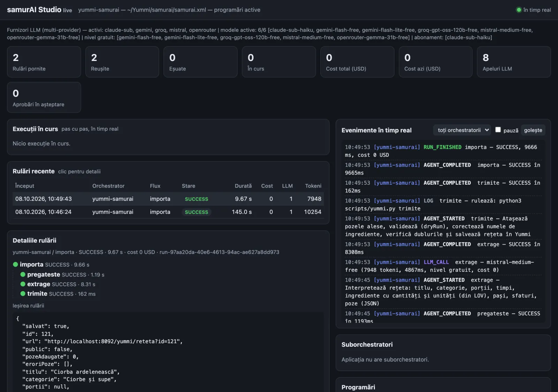Click the run id text run-97aa20da
The height and width of the screenshot is (392, 558).
(x=219, y=252)
